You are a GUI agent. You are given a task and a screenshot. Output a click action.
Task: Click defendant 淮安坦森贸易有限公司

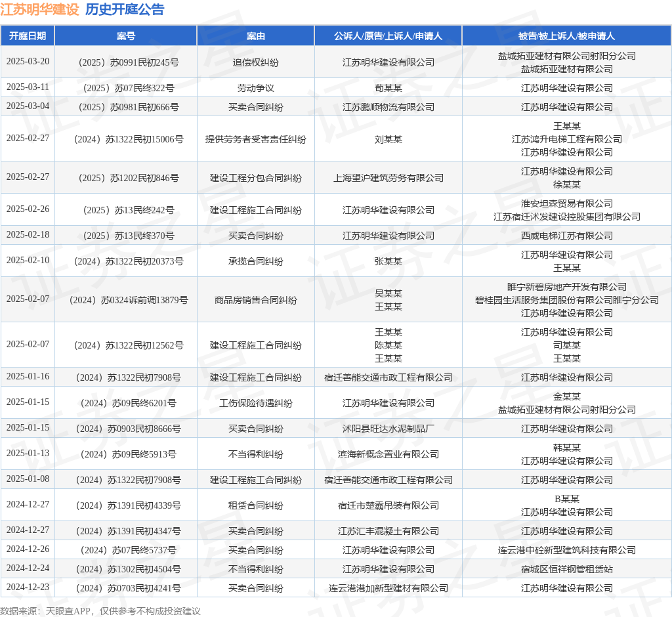point(566,203)
